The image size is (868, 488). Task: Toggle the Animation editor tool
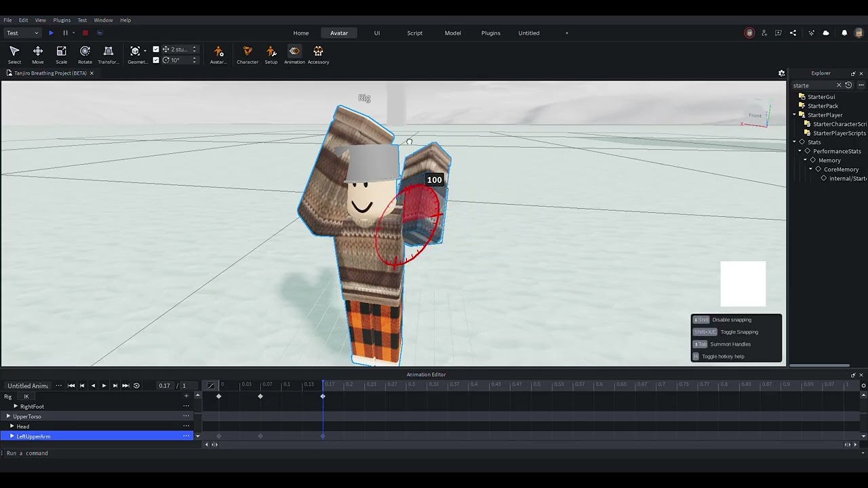click(294, 55)
